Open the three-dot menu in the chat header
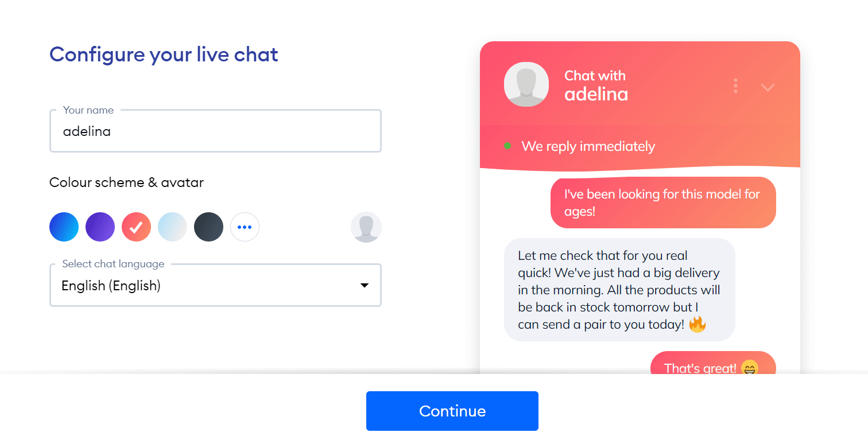The width and height of the screenshot is (868, 444). pyautogui.click(x=735, y=85)
